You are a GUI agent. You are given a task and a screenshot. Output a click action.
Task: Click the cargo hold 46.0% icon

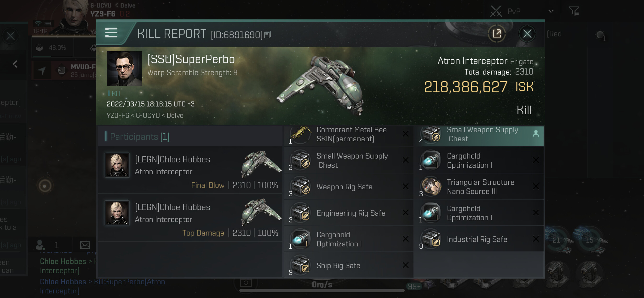tap(40, 48)
